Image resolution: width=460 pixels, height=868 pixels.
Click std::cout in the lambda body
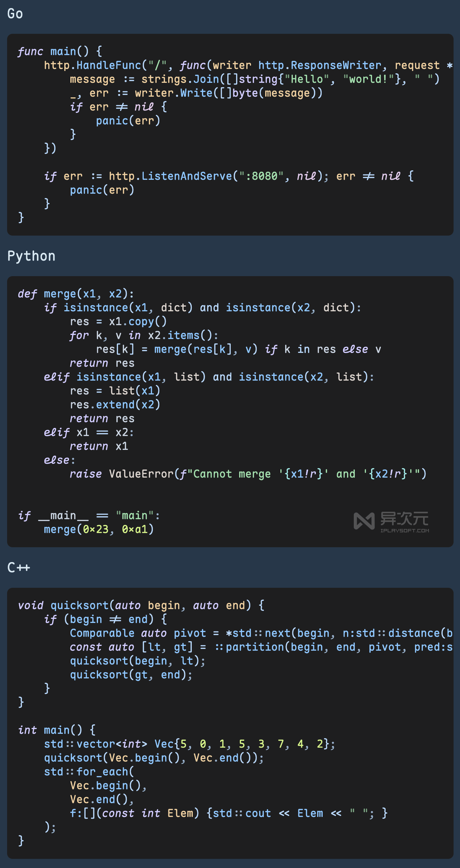click(242, 813)
